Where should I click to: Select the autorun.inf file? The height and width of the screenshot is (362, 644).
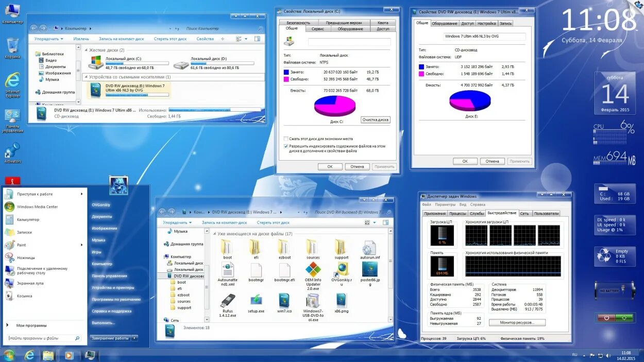click(x=369, y=249)
